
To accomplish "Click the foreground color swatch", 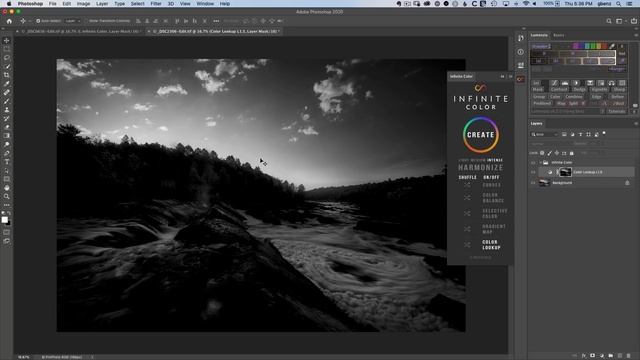I will pos(4,220).
